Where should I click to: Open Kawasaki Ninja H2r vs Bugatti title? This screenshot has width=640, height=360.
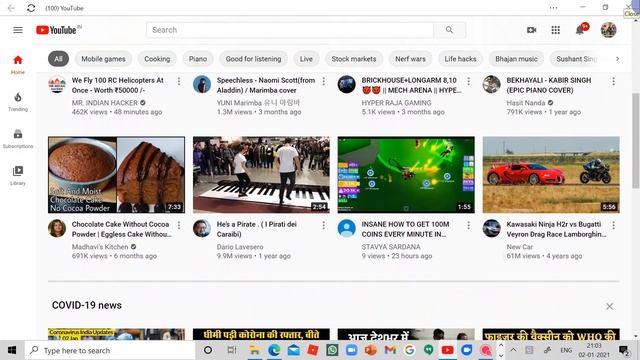tap(556, 229)
